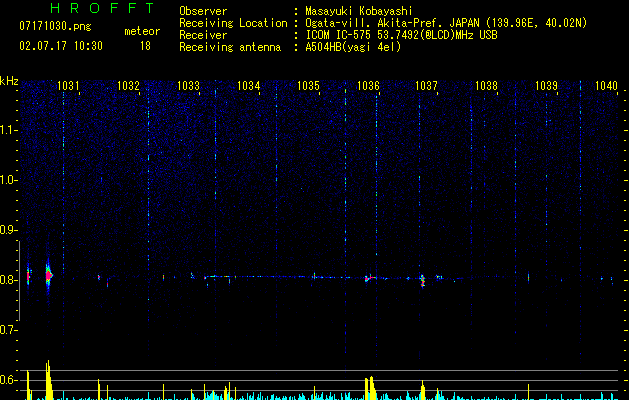
Task: Click the 1040 time marker
Action: (x=606, y=85)
